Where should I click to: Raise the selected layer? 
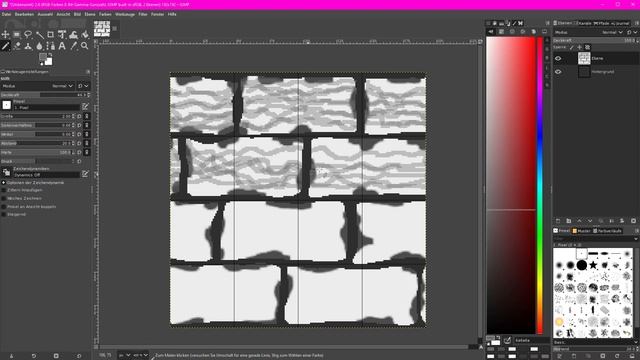[579, 221]
